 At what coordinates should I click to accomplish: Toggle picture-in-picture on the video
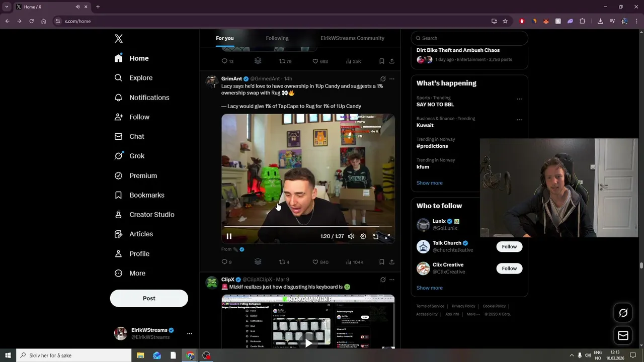pyautogui.click(x=375, y=236)
